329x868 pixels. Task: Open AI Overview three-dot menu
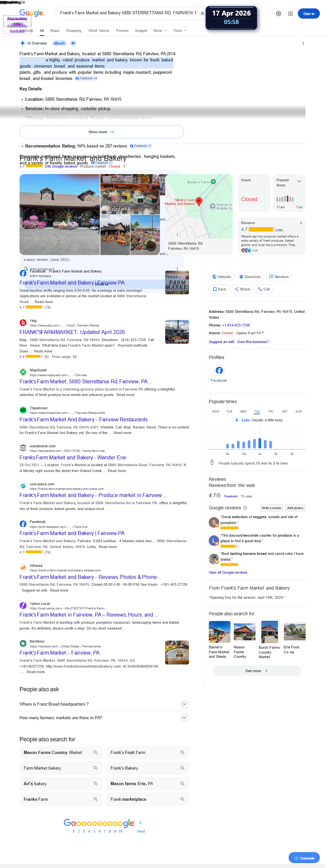coord(303,44)
